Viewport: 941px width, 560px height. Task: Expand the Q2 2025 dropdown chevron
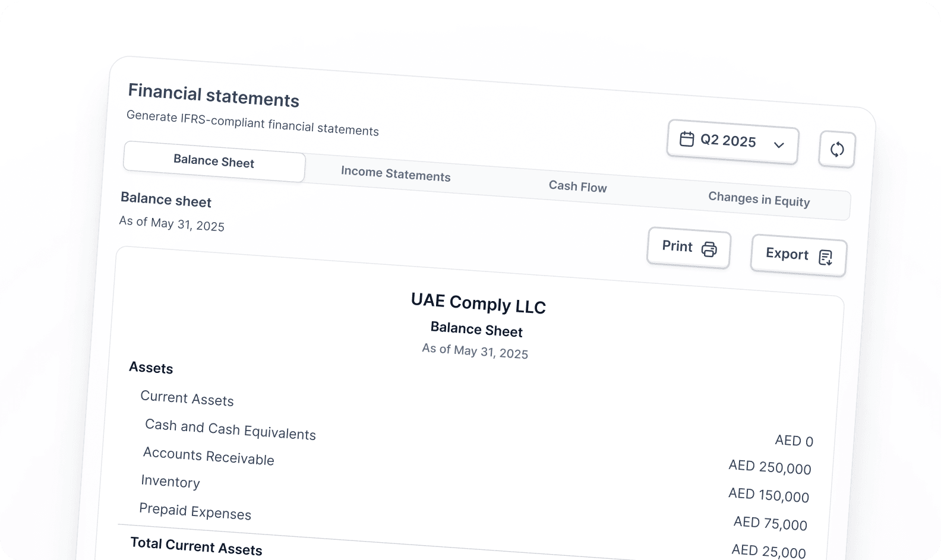[779, 145]
